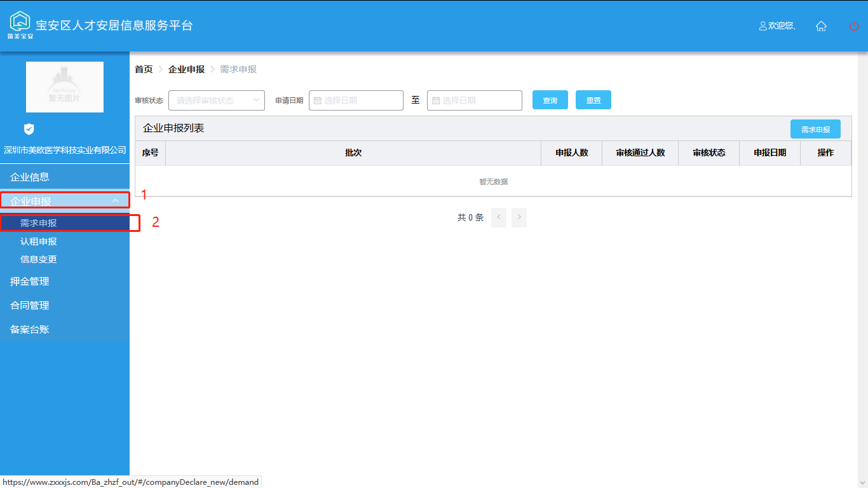Click calendar icon in end date field

point(436,100)
